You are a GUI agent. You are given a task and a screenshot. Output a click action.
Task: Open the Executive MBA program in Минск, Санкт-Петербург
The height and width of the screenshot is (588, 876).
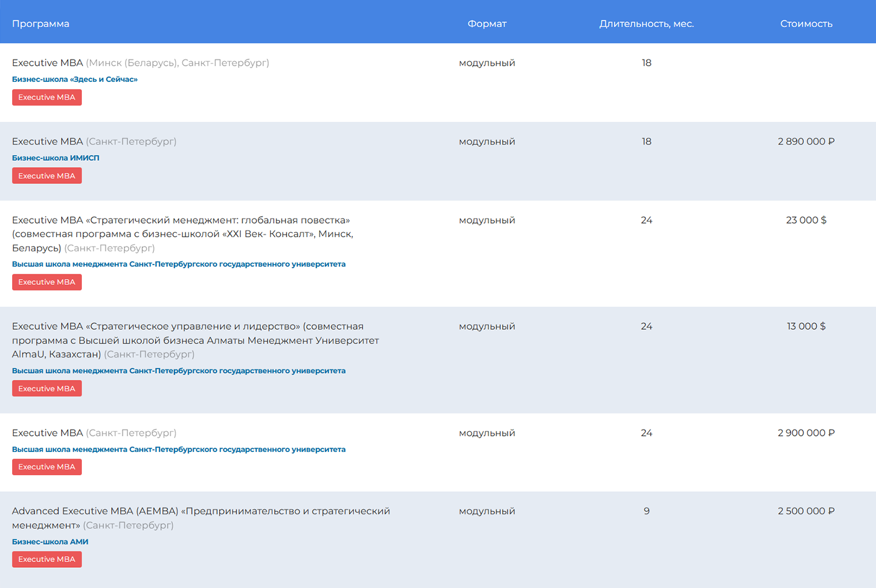47,63
